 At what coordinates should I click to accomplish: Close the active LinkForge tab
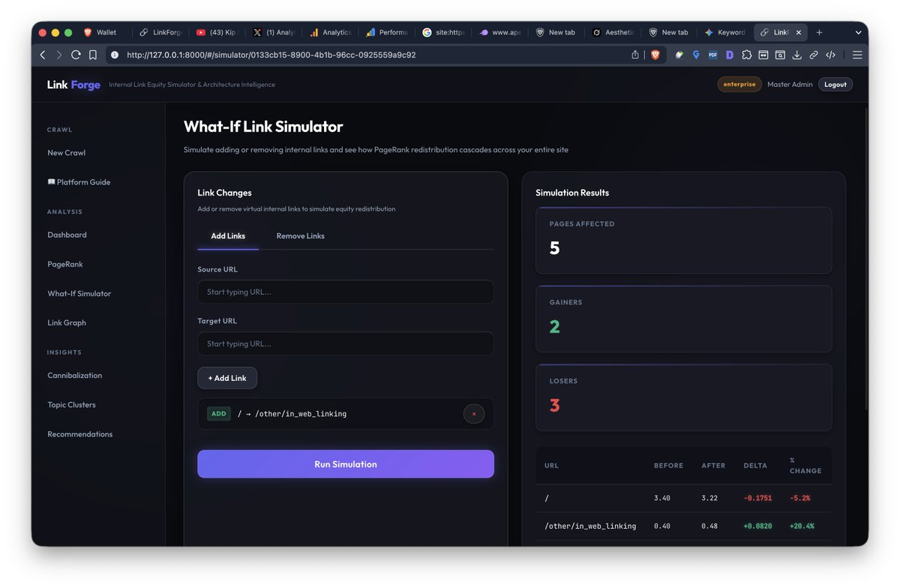(799, 32)
